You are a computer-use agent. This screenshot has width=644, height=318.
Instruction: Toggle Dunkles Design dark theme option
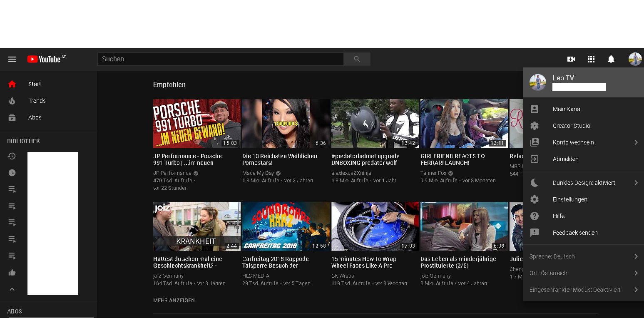[583, 183]
